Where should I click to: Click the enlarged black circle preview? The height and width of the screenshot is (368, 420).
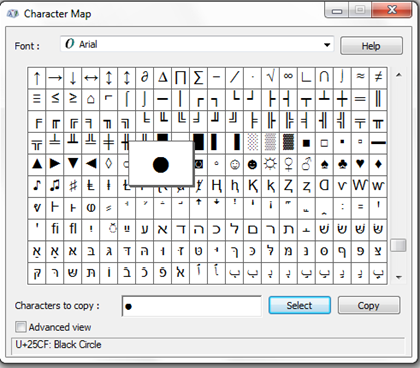(x=161, y=164)
